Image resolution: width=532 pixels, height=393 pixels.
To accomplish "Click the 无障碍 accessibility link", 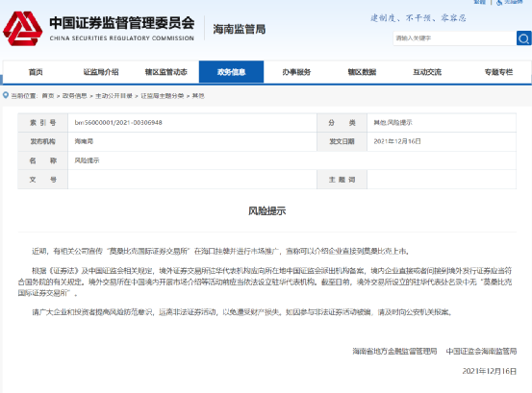I will pos(513,2).
